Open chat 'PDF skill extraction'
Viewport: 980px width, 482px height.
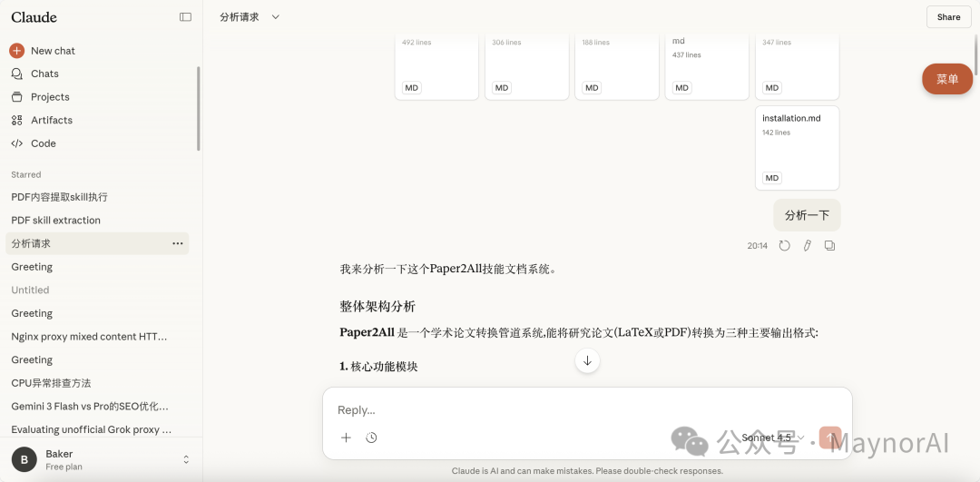[97, 220]
